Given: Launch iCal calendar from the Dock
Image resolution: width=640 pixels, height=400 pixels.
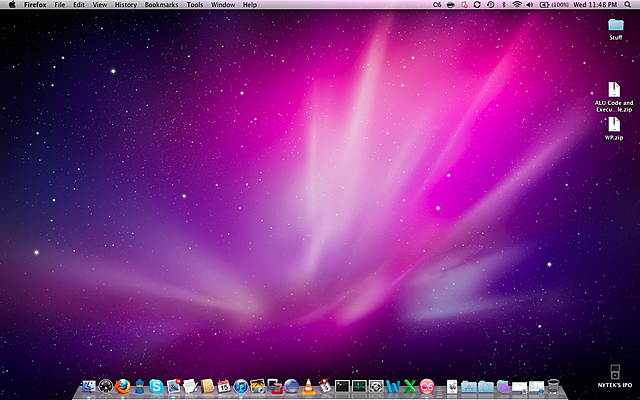Looking at the screenshot, I should pos(224,386).
